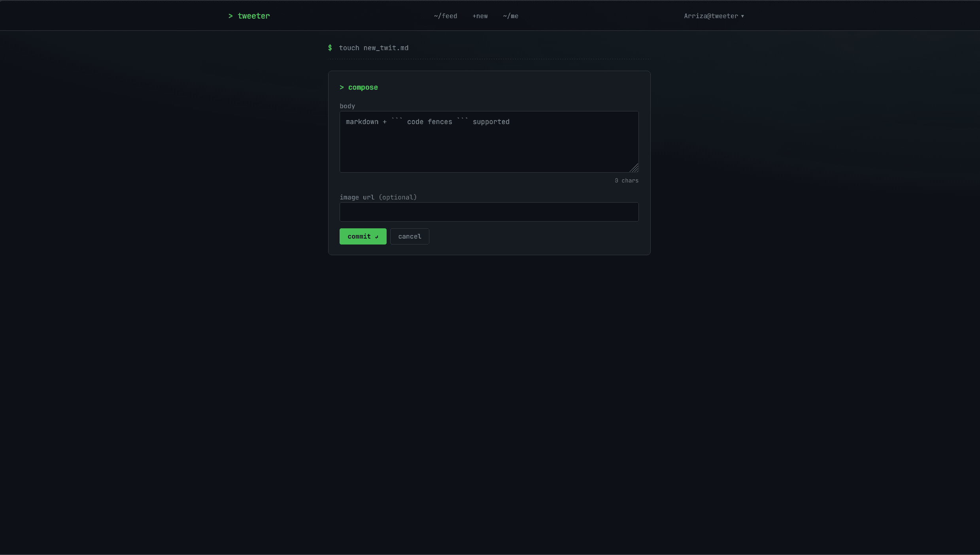Expand the Arriza@tweeter user dropdown
The width and height of the screenshot is (980, 555).
point(714,16)
